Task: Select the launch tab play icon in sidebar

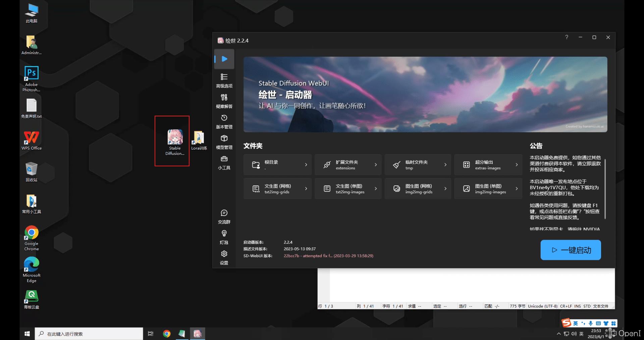Action: [224, 59]
